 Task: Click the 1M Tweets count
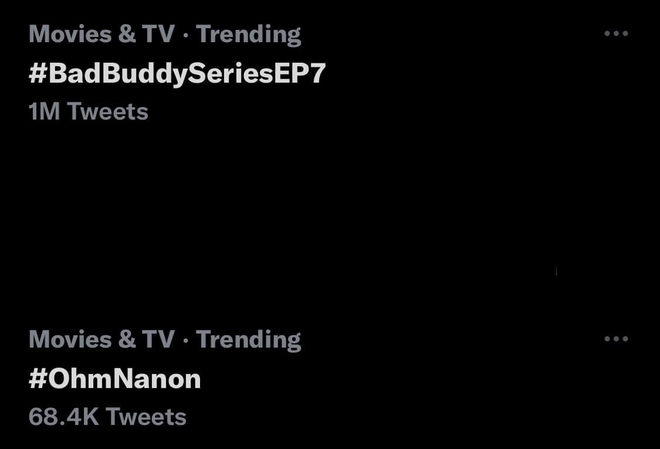(88, 112)
